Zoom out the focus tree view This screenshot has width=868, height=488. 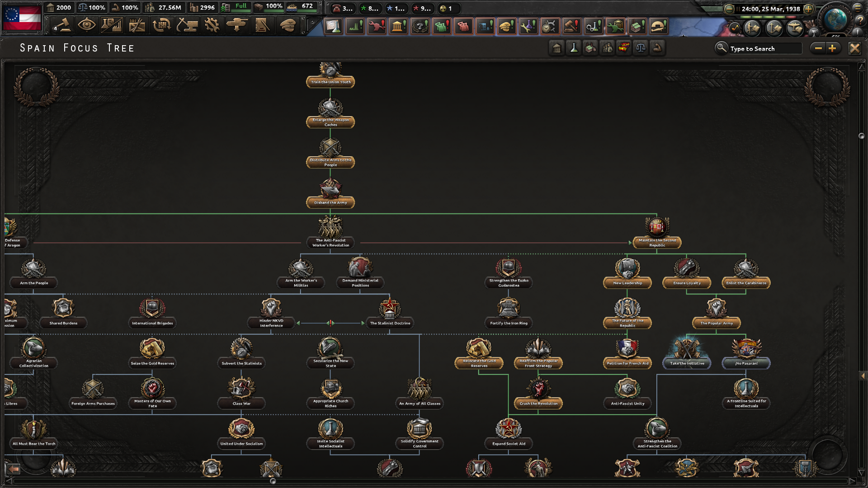[x=818, y=48]
